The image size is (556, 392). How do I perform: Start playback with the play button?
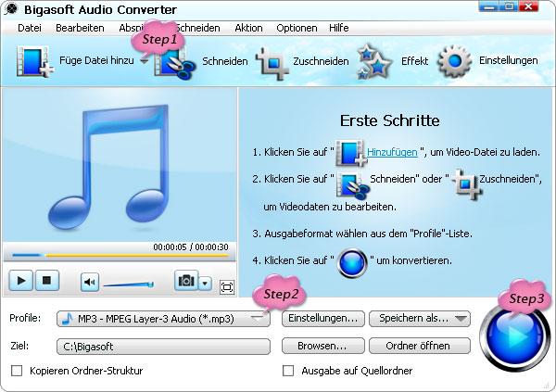tap(21, 281)
